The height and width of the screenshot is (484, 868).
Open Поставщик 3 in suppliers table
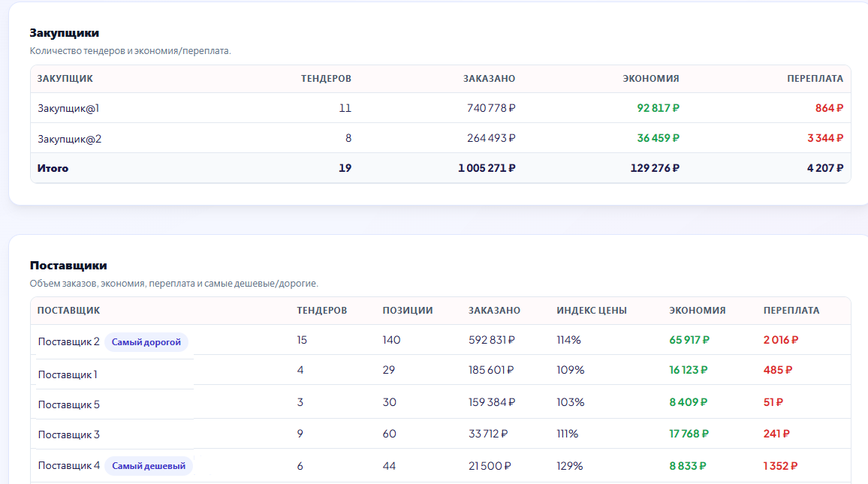tap(68, 434)
